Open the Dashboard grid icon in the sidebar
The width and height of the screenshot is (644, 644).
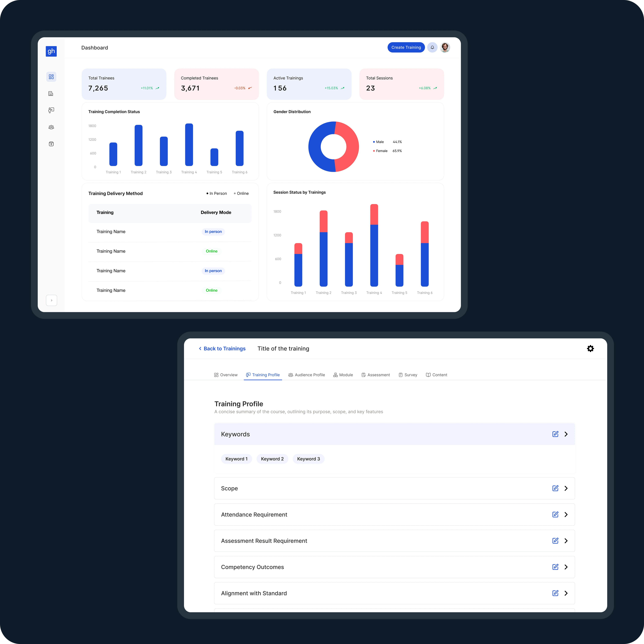tap(51, 77)
